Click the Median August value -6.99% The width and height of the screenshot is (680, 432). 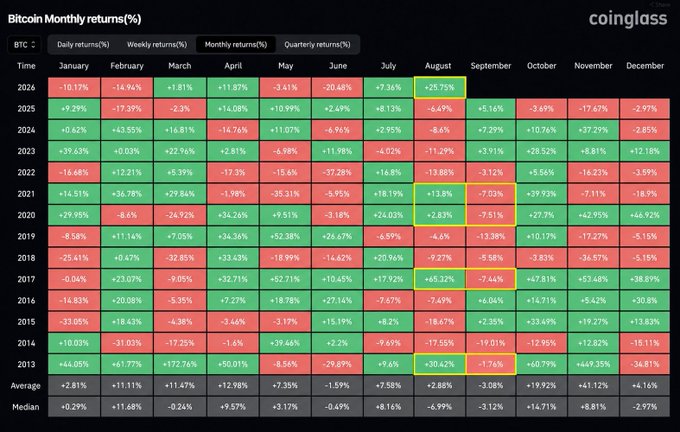[x=440, y=407]
